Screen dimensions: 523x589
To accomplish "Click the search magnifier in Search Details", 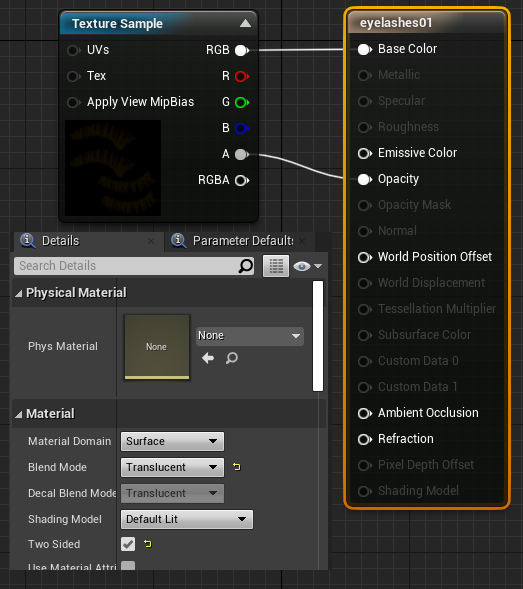I will point(246,266).
